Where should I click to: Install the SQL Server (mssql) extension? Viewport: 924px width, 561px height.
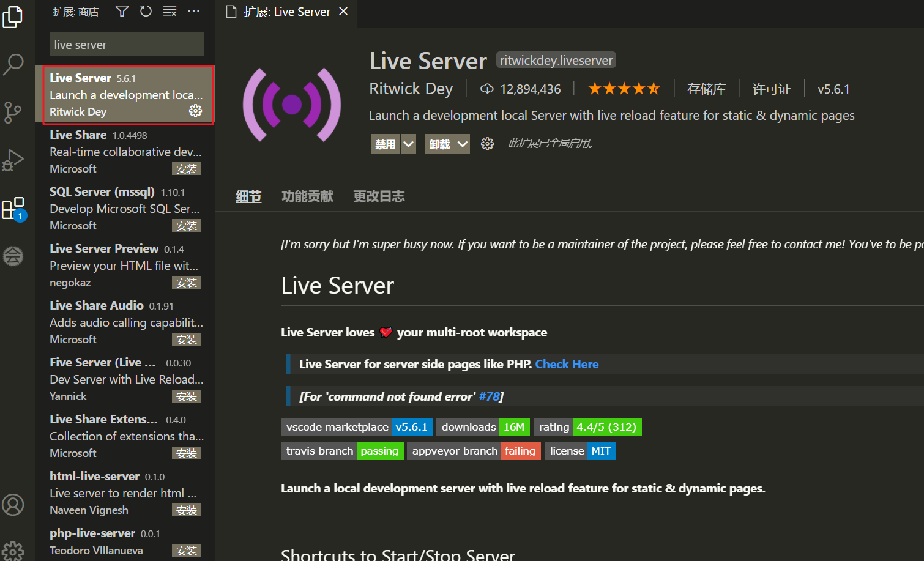point(187,226)
